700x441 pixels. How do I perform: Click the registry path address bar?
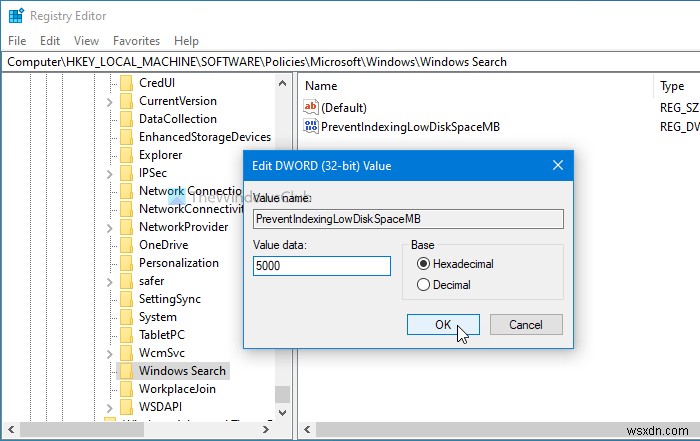pyautogui.click(x=350, y=62)
